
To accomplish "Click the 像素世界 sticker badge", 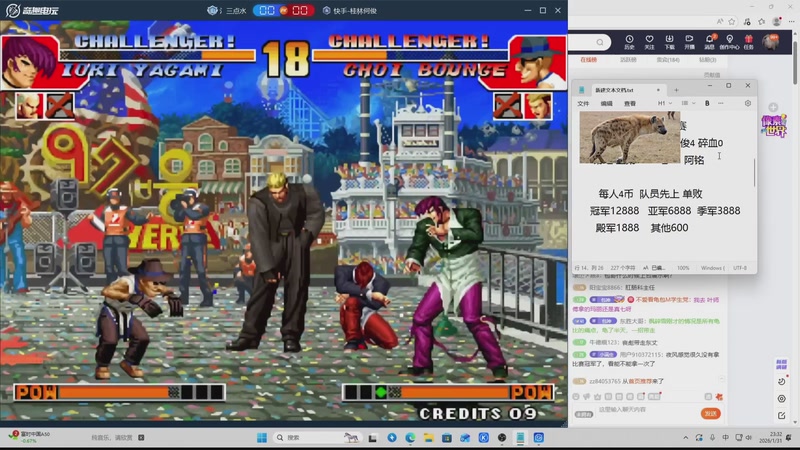I will [x=773, y=126].
